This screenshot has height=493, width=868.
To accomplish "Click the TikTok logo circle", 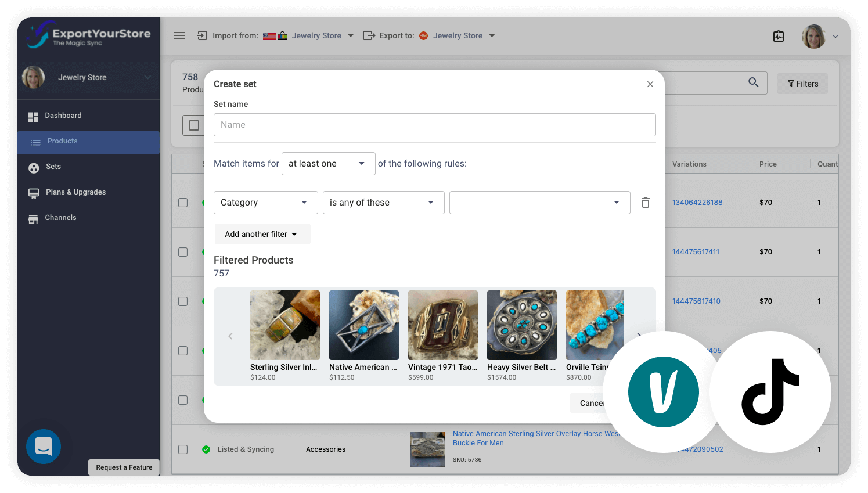I will point(770,391).
